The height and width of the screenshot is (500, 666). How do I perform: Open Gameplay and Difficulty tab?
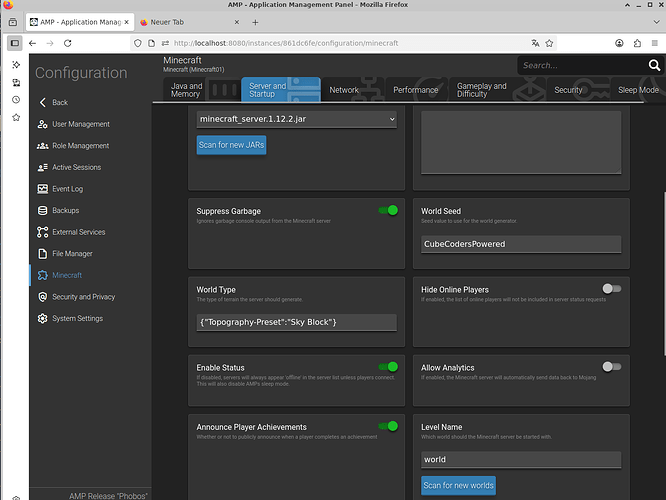[x=497, y=90]
